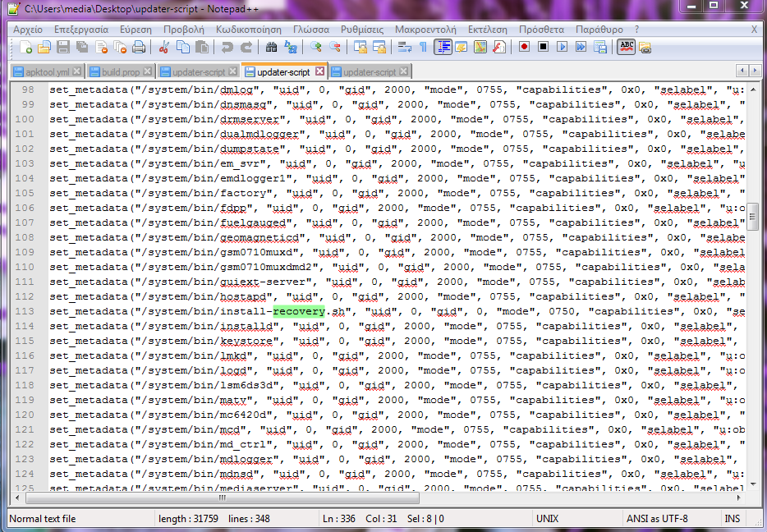Click the Undo arrow icon
Viewport: 767px width, 532px height.
tap(227, 47)
